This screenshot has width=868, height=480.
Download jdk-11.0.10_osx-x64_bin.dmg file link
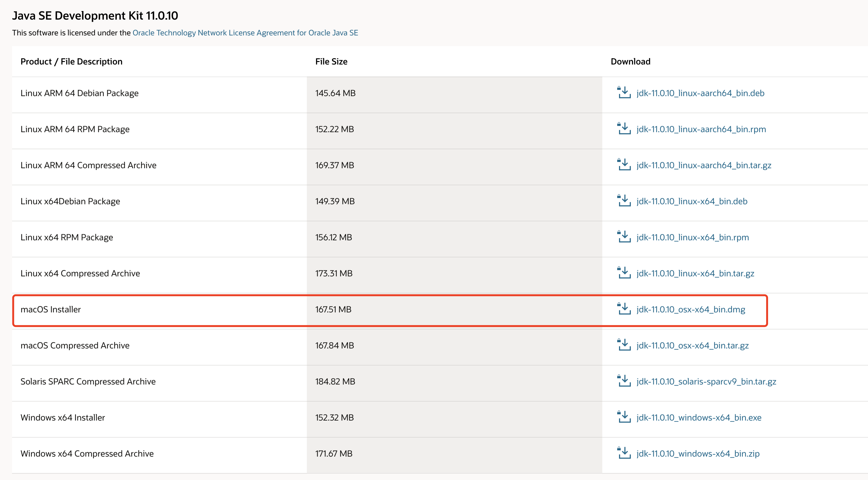[691, 309]
